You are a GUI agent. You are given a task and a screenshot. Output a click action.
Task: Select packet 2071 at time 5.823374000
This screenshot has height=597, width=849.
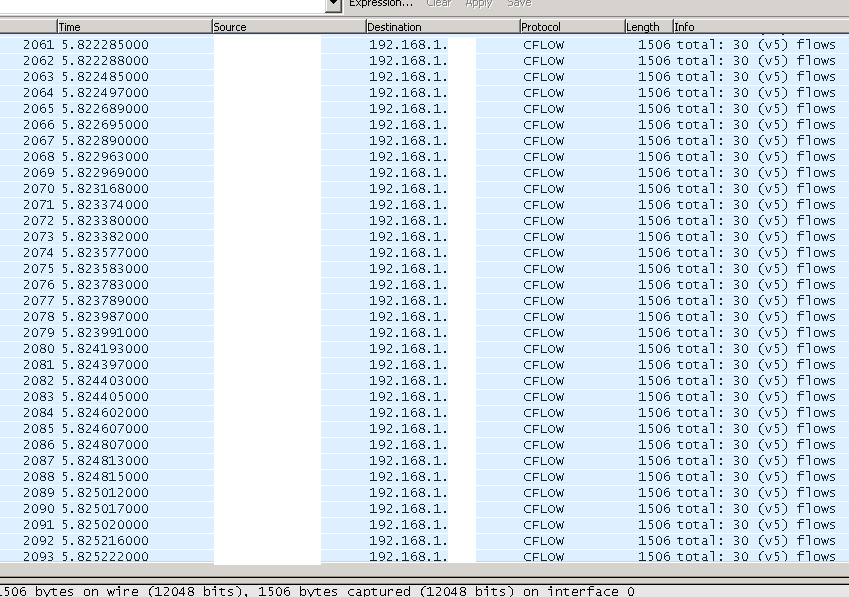pos(424,205)
